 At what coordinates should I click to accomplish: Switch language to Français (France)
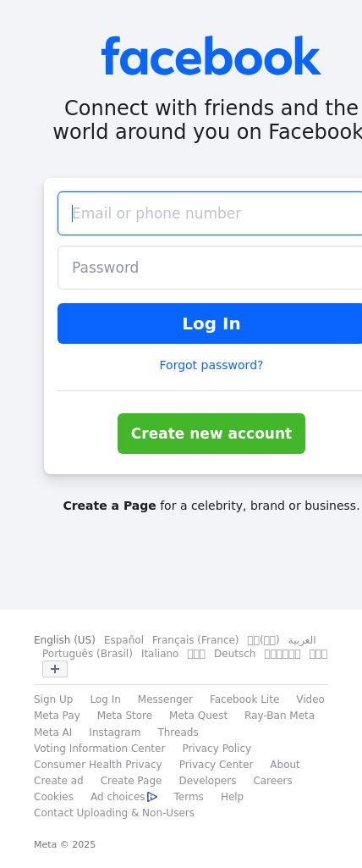click(195, 640)
